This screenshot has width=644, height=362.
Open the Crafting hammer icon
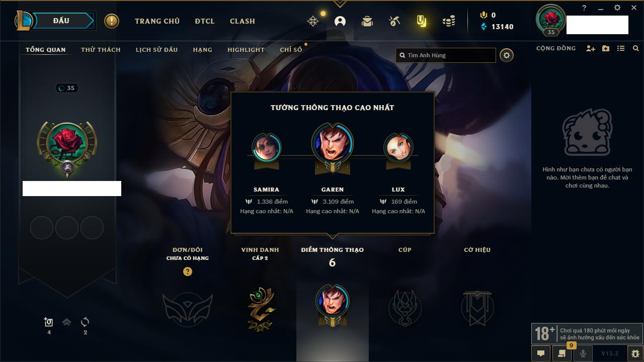(394, 21)
